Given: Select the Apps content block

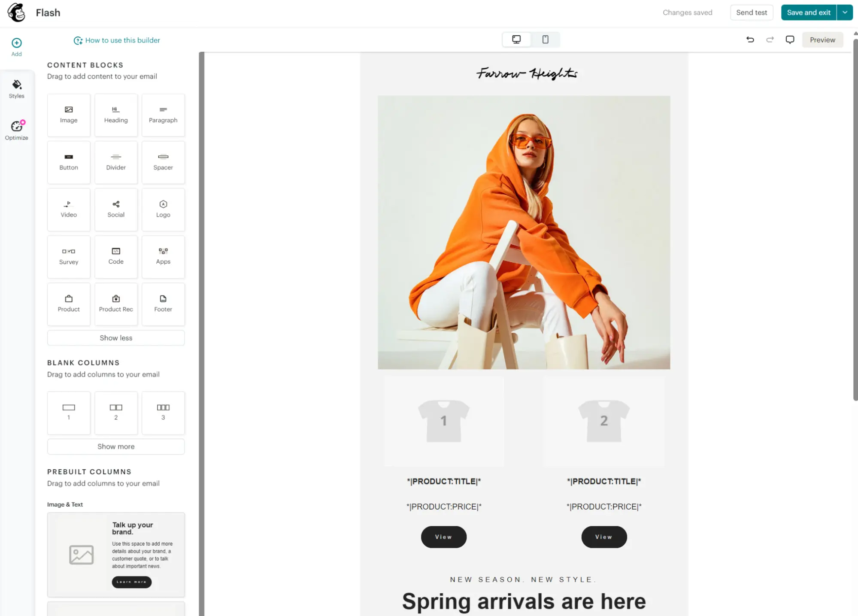Looking at the screenshot, I should 163,257.
